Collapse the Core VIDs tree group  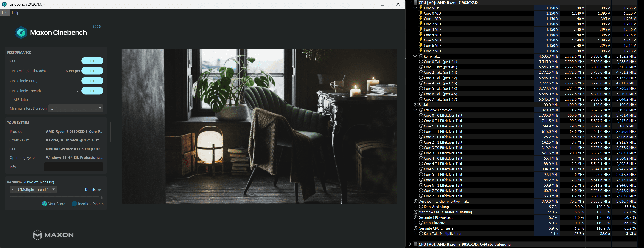coord(415,8)
